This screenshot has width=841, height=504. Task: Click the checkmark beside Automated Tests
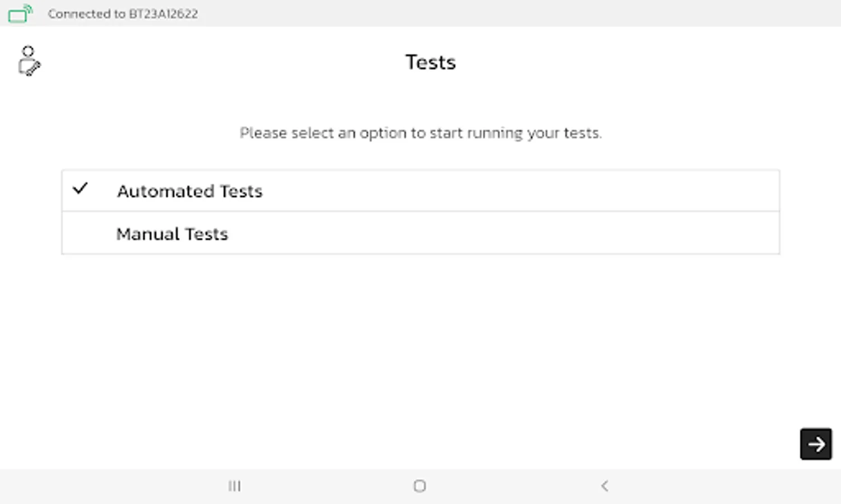tap(81, 189)
